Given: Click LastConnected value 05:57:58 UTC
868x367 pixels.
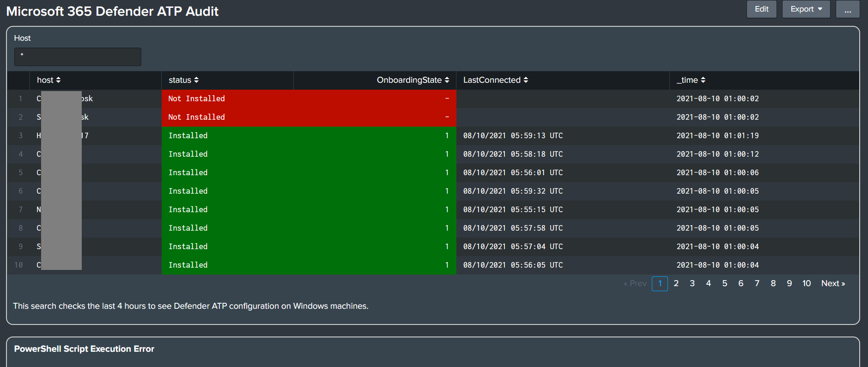Looking at the screenshot, I should 513,228.
